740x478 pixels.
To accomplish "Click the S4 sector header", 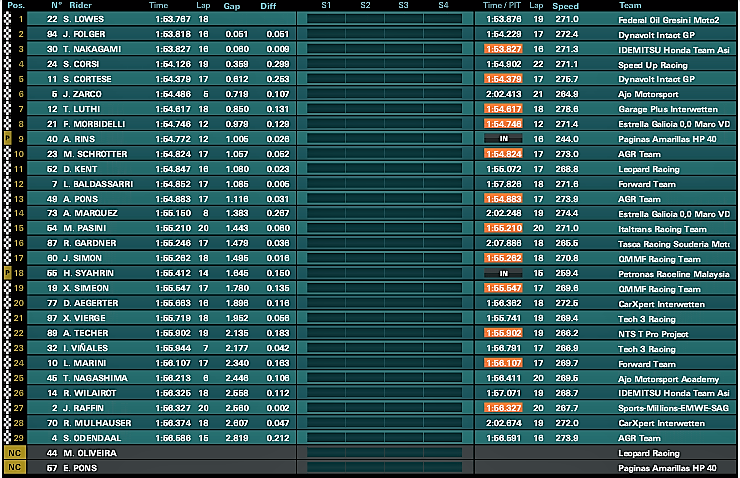I will coord(443,5).
